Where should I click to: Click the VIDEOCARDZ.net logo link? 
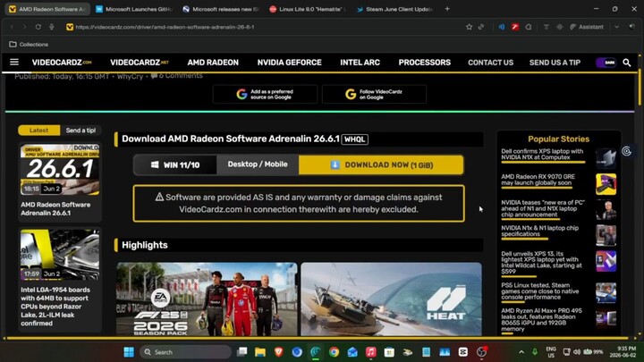140,63
